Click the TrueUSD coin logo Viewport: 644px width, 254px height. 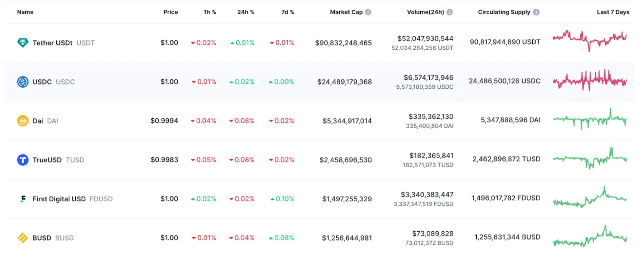click(x=23, y=160)
